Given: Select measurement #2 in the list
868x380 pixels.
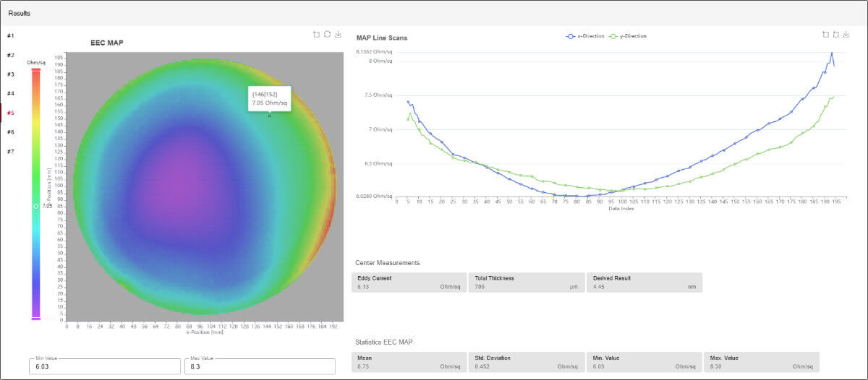Looking at the screenshot, I should coord(11,55).
